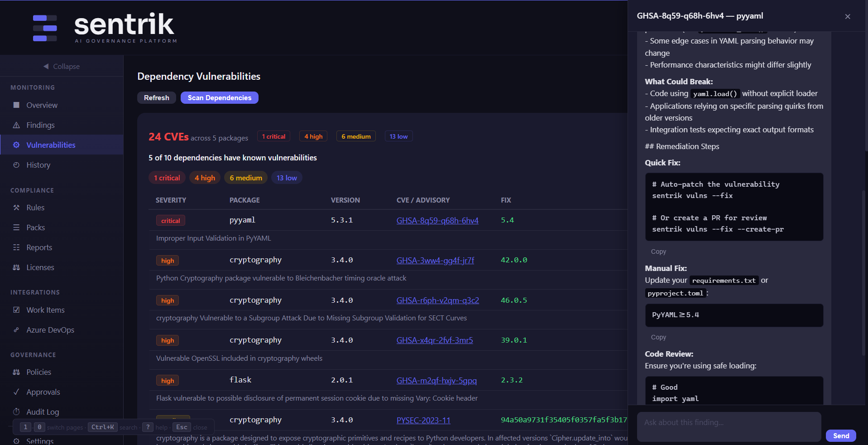Click the SEVERITY column header
Image resolution: width=868 pixels, height=445 pixels.
(x=171, y=200)
